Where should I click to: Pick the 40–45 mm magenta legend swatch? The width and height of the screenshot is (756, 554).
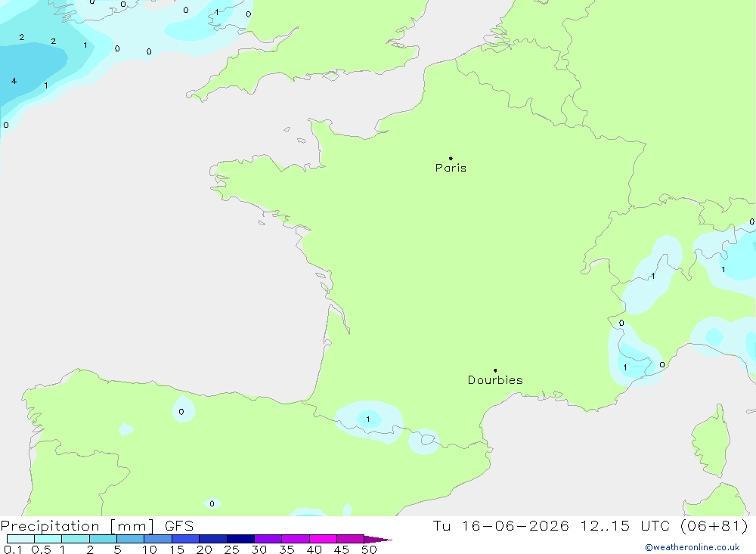[x=323, y=539]
